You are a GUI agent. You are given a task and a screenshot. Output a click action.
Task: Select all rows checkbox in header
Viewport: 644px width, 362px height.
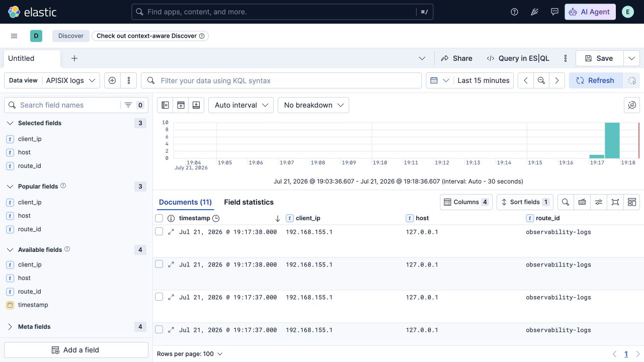tap(159, 218)
